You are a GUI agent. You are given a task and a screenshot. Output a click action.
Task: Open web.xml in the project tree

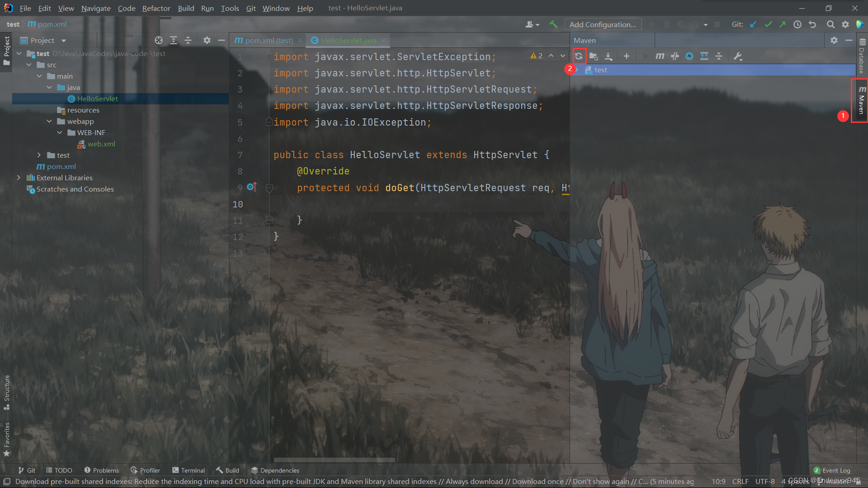click(101, 144)
